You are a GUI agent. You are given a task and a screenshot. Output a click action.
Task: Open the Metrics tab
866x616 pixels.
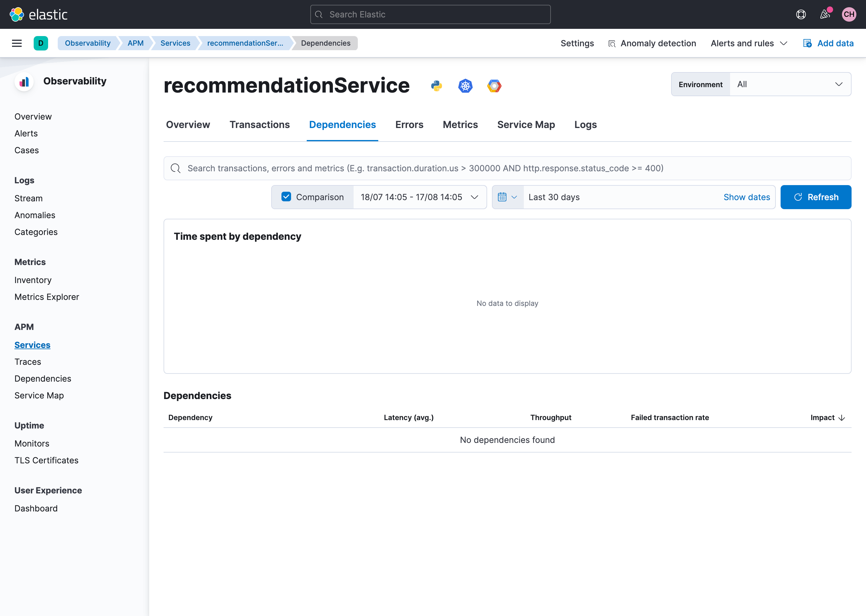pyautogui.click(x=460, y=124)
